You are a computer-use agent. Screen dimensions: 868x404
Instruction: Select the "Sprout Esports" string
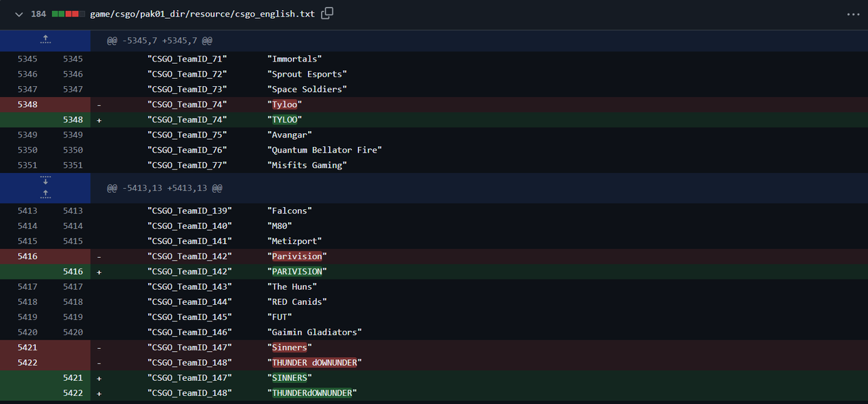(x=307, y=74)
